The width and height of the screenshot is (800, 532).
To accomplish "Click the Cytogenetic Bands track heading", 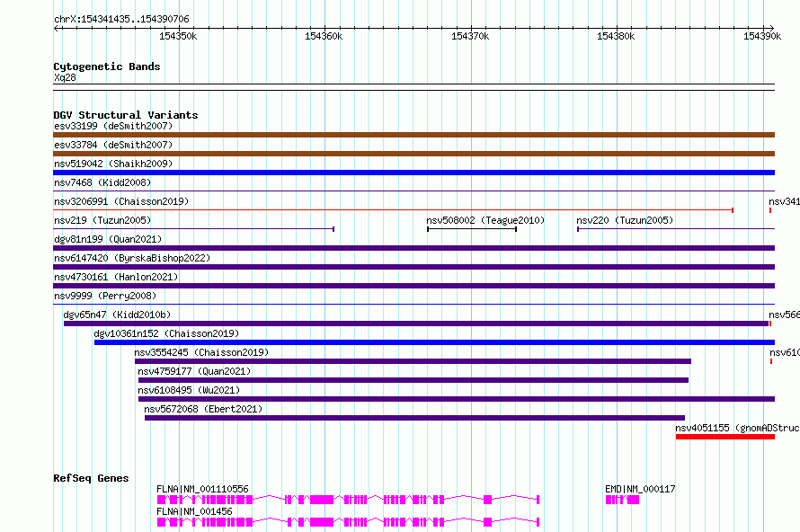I will (x=107, y=66).
